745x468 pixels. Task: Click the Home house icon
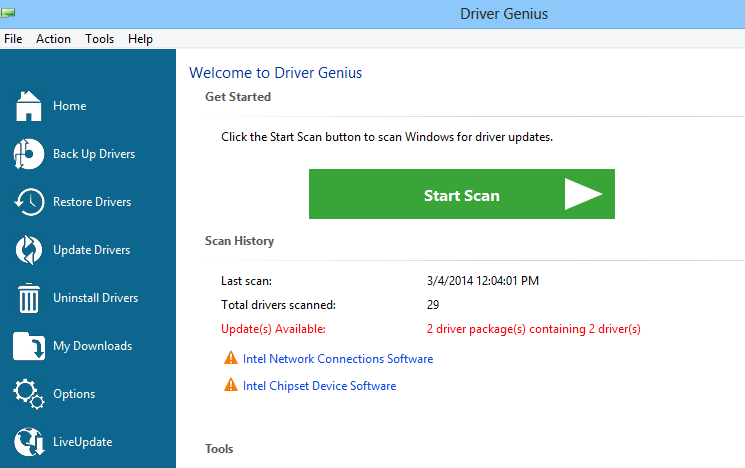29,106
